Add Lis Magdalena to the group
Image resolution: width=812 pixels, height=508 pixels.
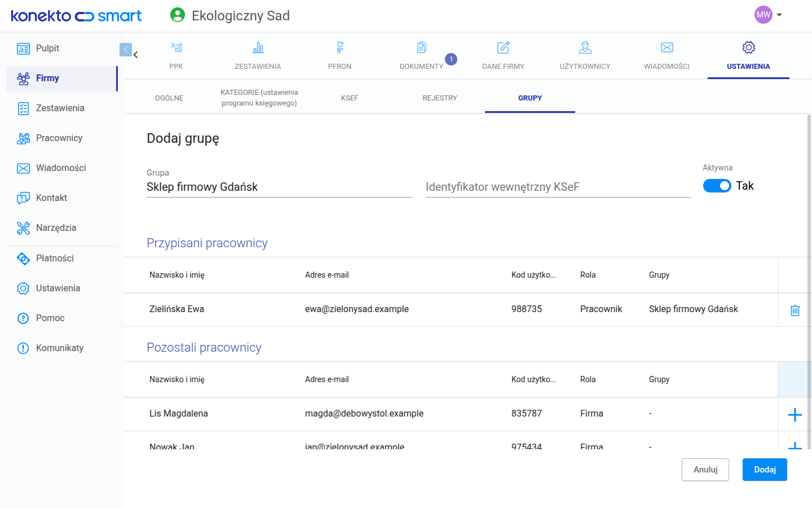(x=795, y=415)
